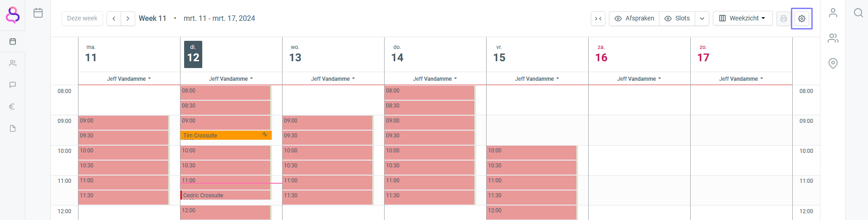Toggle Slots visibility

tap(677, 19)
